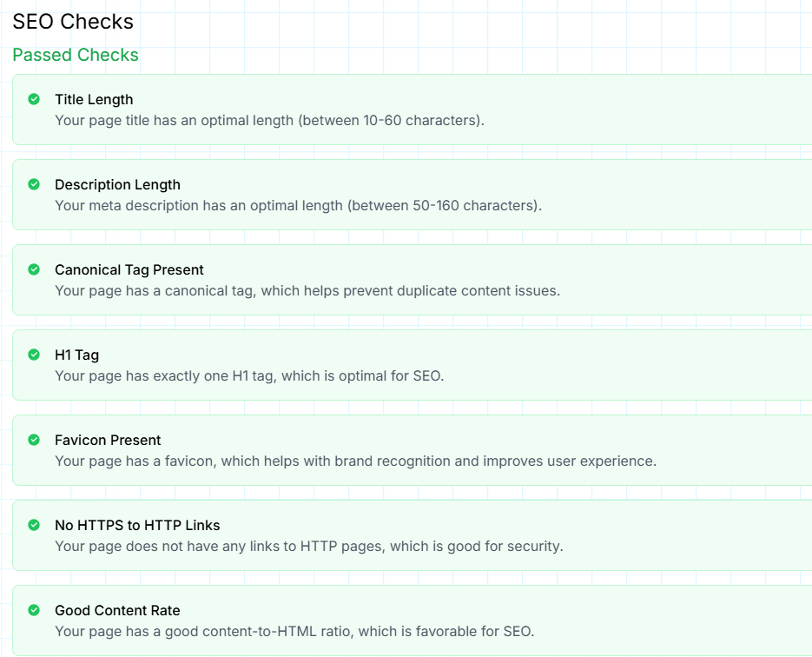Click the Good Content Rate title
Image resolution: width=812 pixels, height=657 pixels.
(117, 610)
